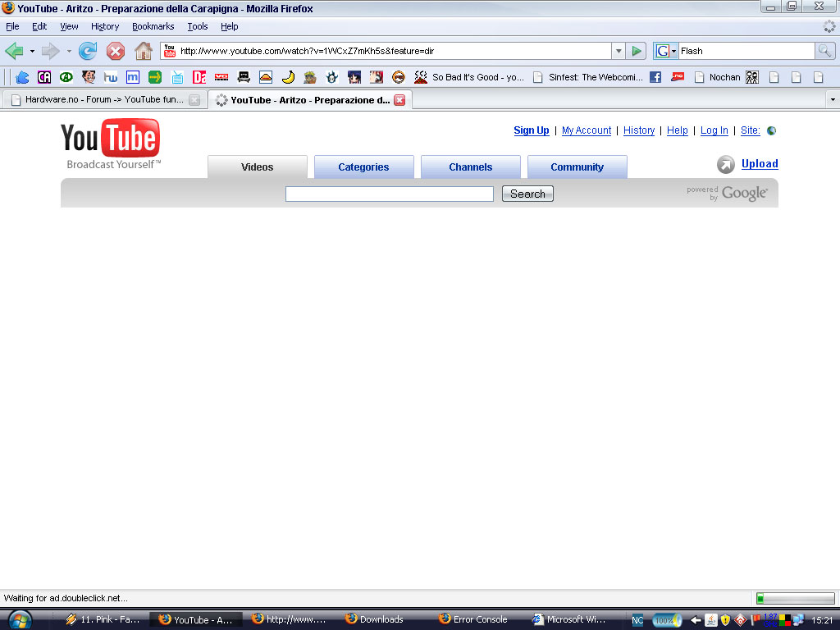This screenshot has width=840, height=630.
Task: Open the banana bookmark icon
Action: tap(288, 77)
